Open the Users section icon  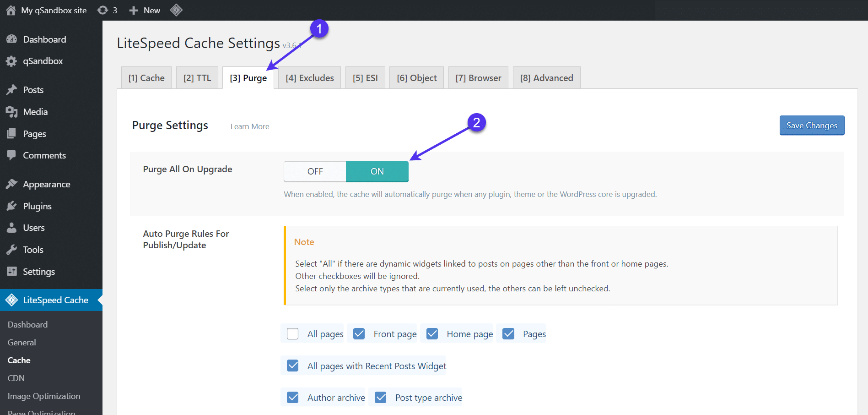point(12,228)
